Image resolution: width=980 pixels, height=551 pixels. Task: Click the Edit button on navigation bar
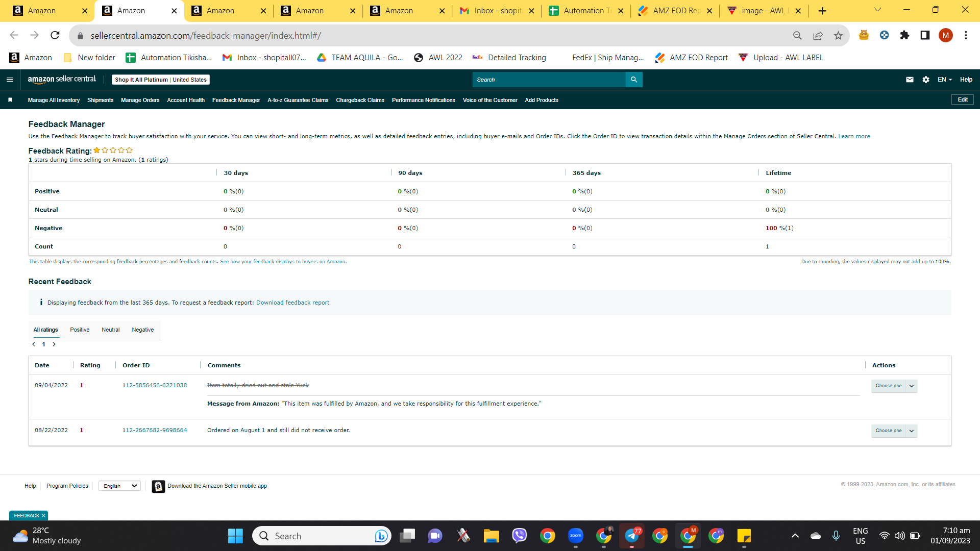pyautogui.click(x=963, y=100)
